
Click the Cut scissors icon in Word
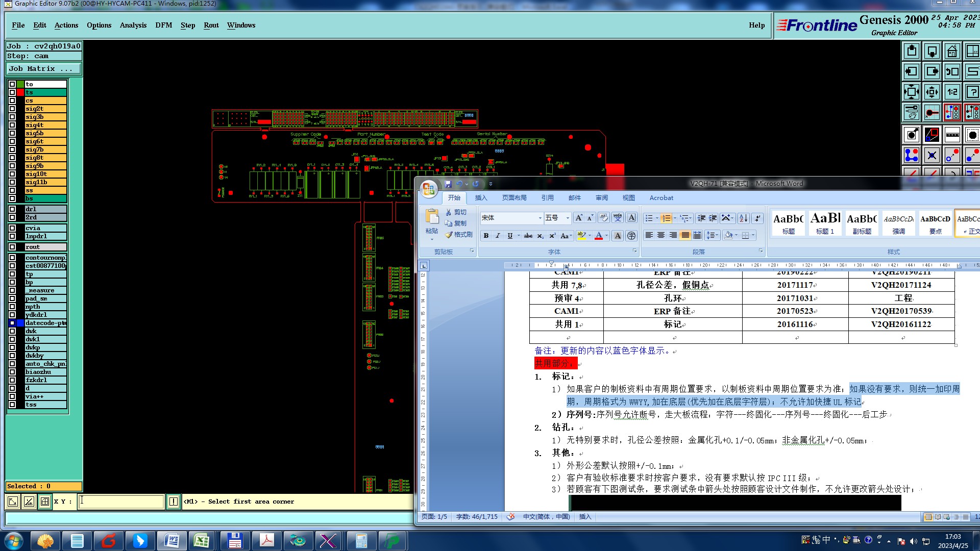tap(456, 212)
